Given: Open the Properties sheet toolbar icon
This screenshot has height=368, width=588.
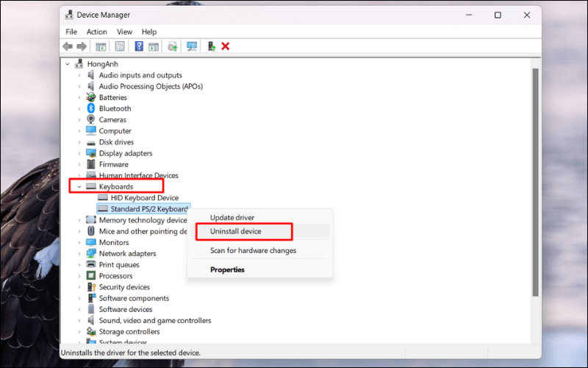Looking at the screenshot, I should [120, 46].
